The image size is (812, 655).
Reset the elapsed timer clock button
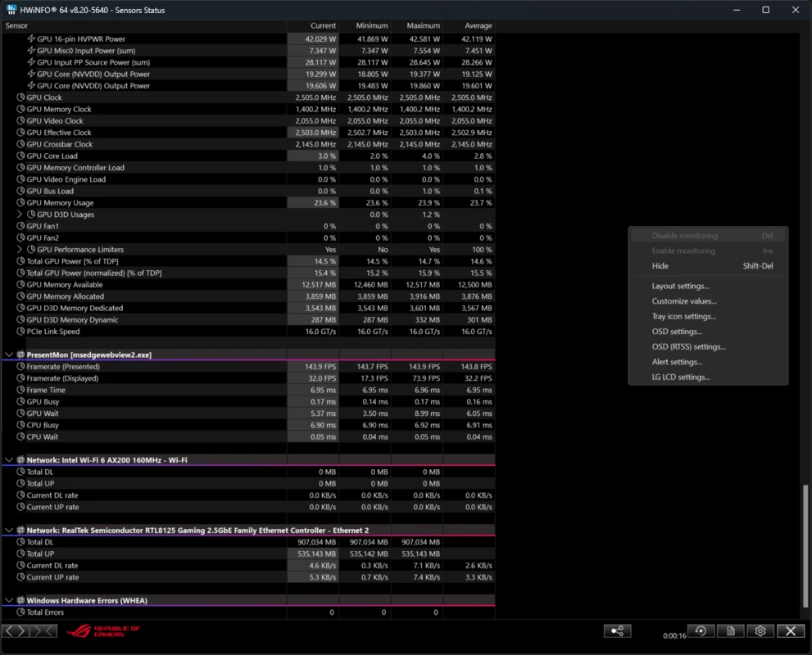701,630
